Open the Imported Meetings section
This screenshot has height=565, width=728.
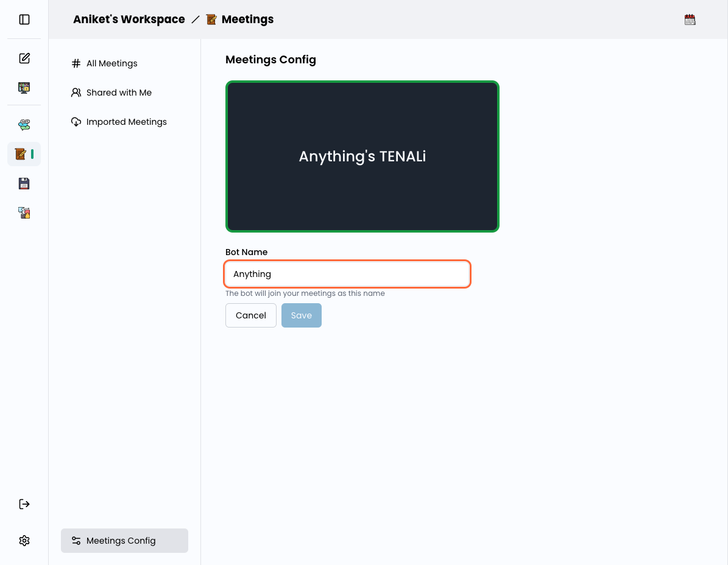[x=126, y=122]
